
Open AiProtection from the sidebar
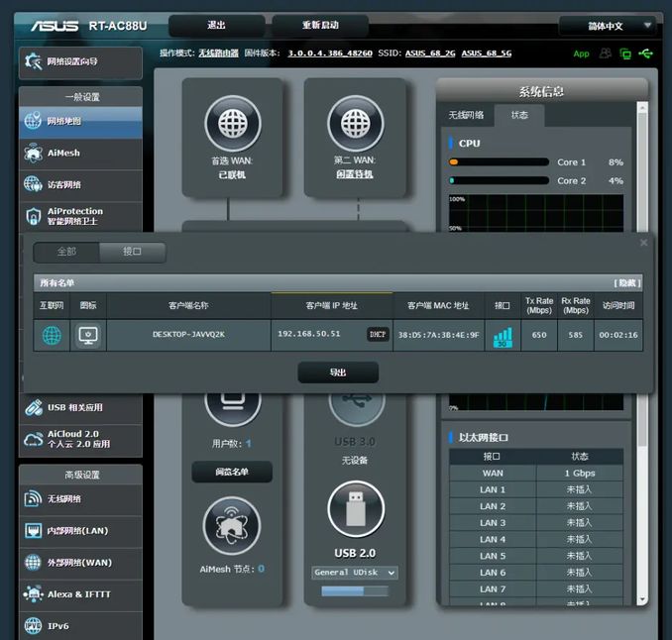coord(79,216)
